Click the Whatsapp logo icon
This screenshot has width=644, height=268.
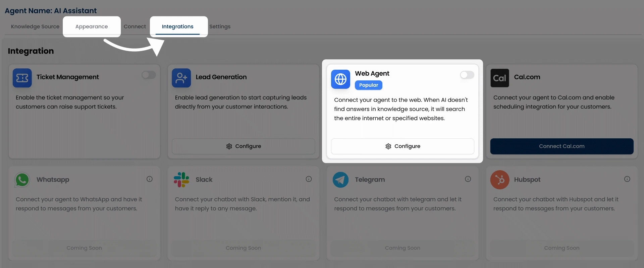(22, 180)
